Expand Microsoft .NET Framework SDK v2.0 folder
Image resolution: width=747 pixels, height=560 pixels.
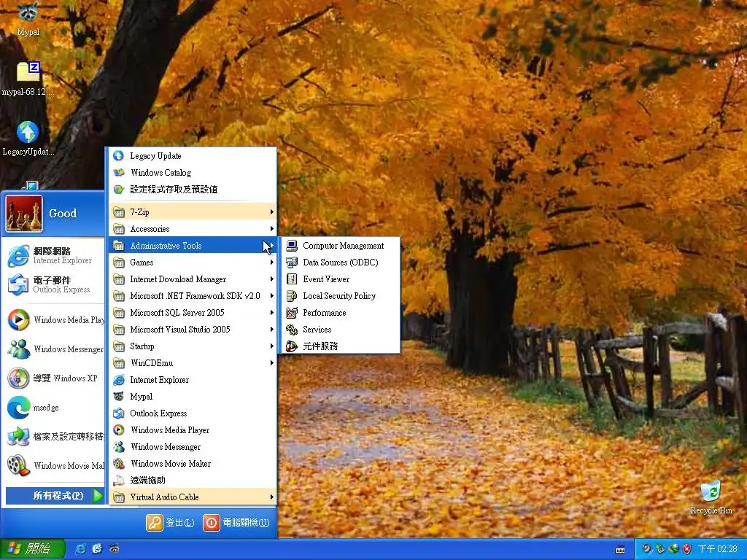[x=193, y=296]
